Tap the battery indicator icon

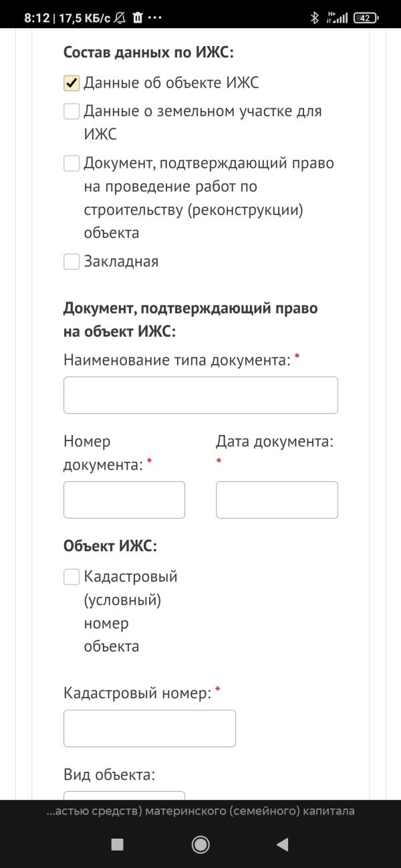coord(365,18)
